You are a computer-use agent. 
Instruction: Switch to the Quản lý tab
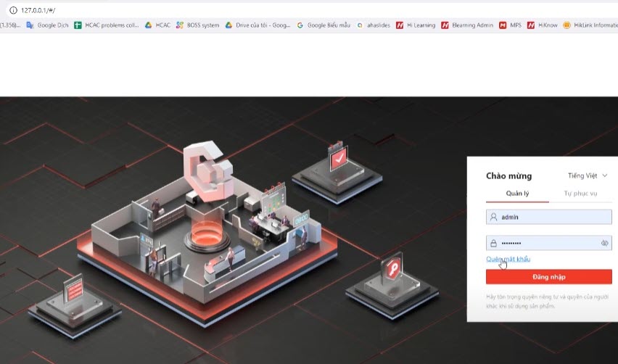tap(518, 194)
